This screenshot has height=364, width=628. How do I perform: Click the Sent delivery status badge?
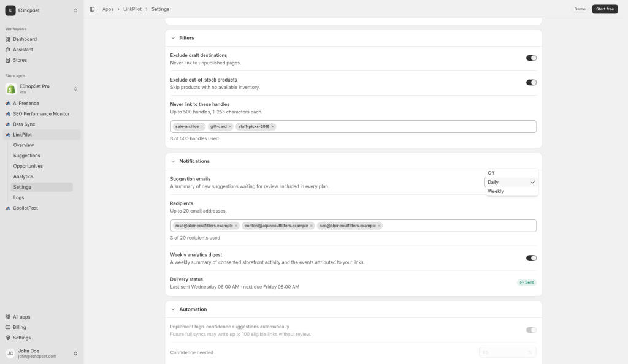coord(527,282)
